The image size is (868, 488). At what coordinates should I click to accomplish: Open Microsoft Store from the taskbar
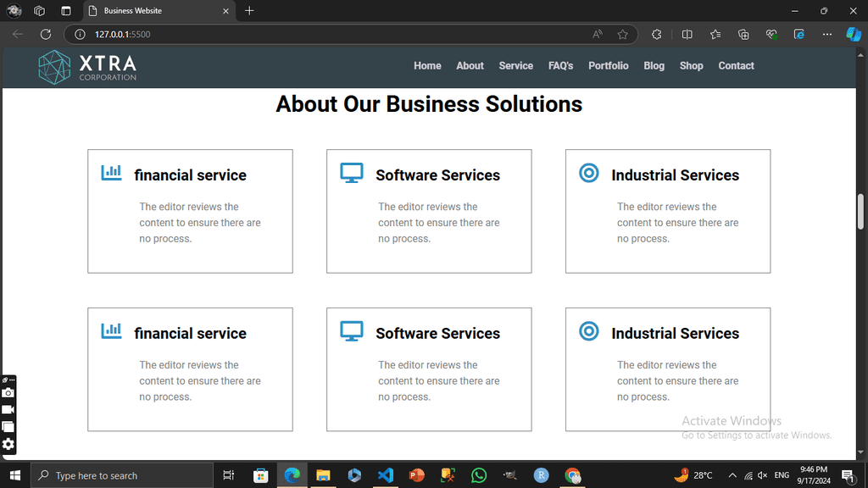(260, 475)
